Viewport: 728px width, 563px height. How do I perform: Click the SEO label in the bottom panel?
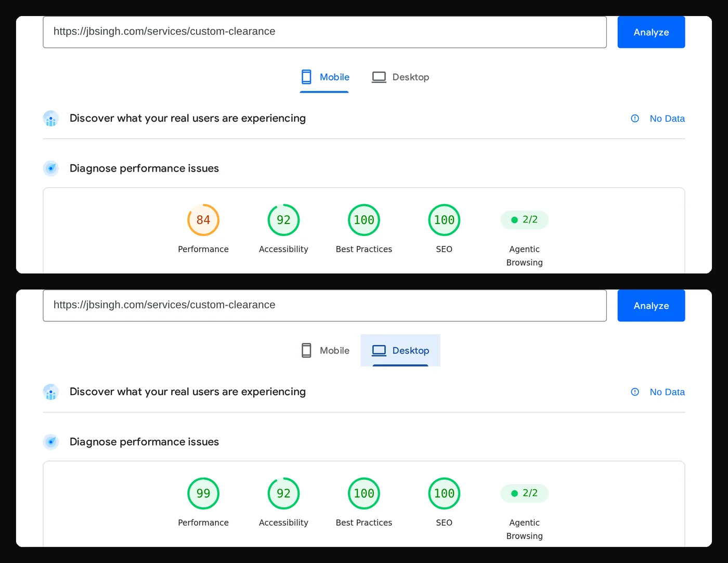(444, 522)
